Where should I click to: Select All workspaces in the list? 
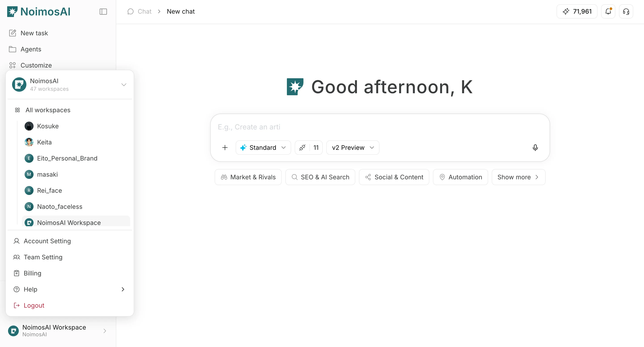70,110
